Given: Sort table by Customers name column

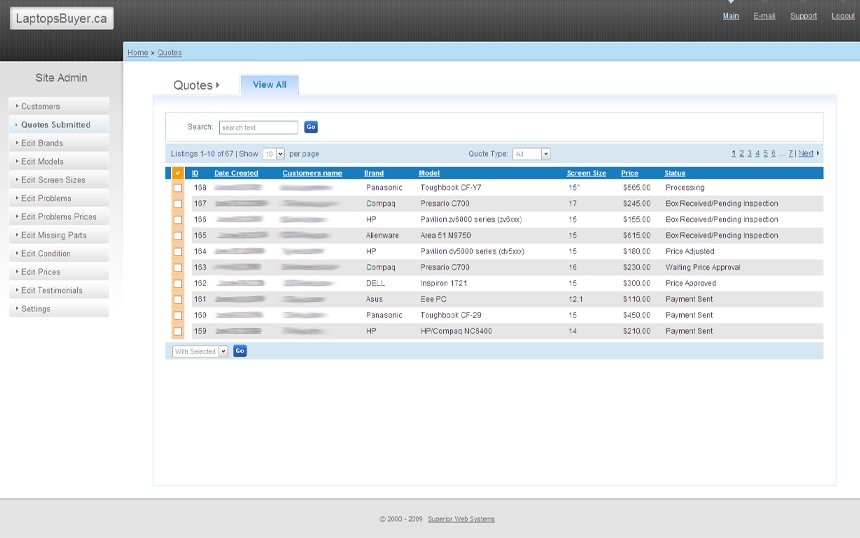Looking at the screenshot, I should pos(312,173).
